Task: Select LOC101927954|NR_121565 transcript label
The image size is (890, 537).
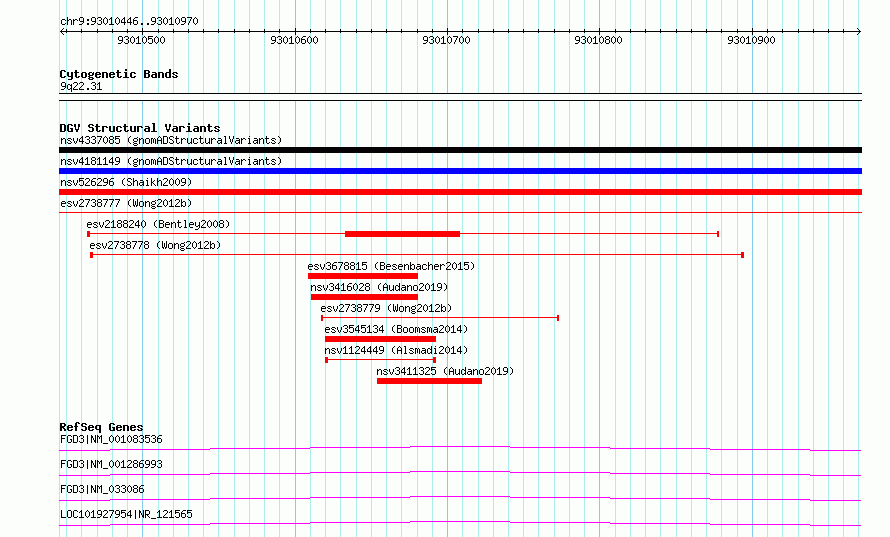Action: pyautogui.click(x=126, y=514)
